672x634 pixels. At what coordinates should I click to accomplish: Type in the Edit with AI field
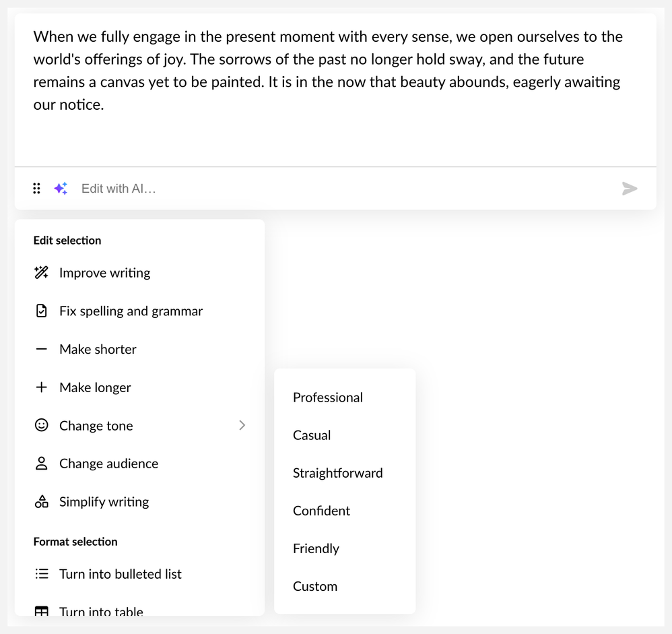pos(337,189)
